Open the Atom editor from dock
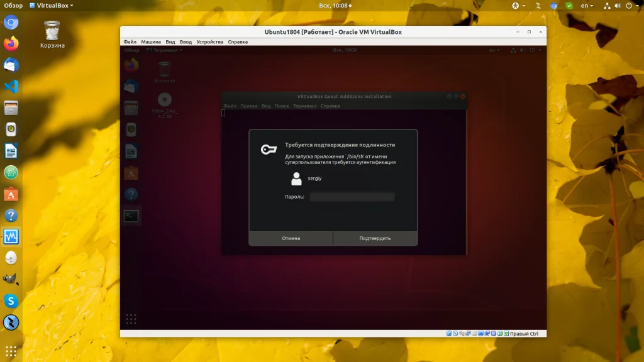Image resolution: width=644 pixels, height=362 pixels. click(x=11, y=172)
